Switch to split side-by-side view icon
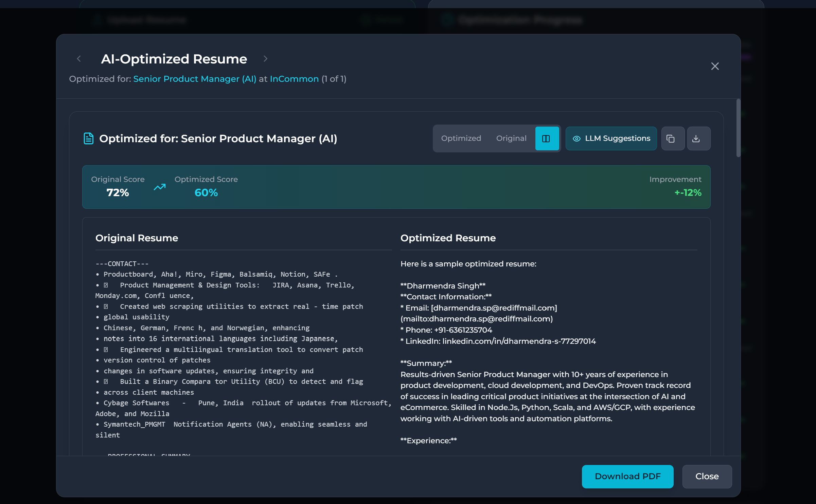Image resolution: width=816 pixels, height=504 pixels. pos(546,138)
